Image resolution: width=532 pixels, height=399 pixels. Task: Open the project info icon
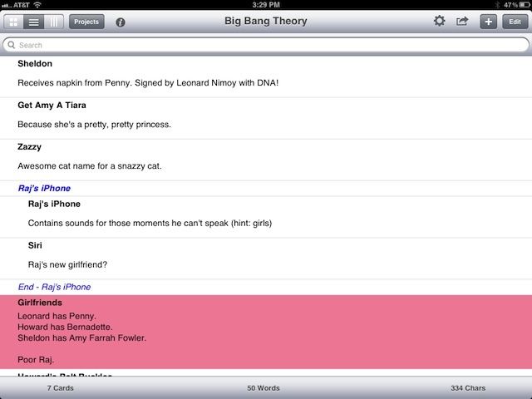121,22
